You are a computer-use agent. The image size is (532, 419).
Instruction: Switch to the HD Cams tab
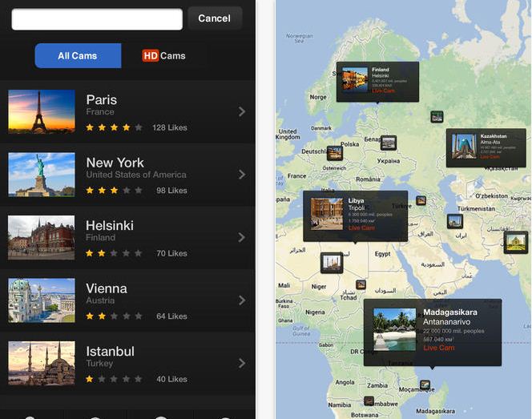(x=163, y=56)
